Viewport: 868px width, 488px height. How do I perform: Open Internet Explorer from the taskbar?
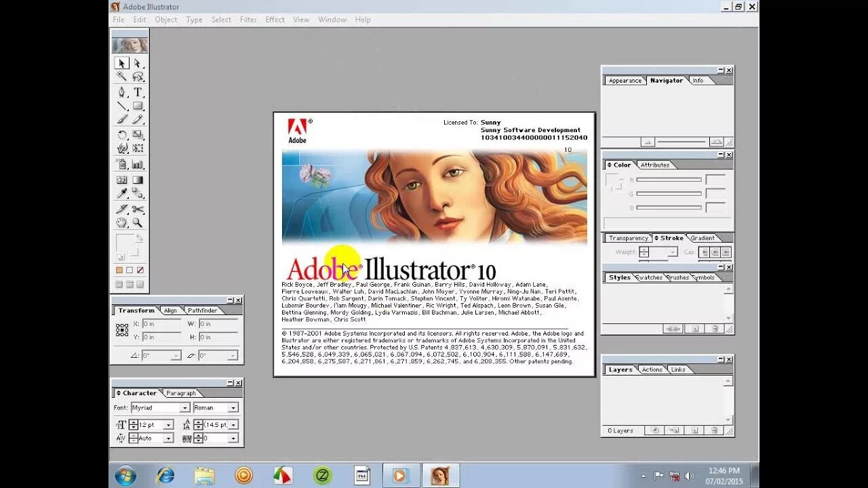[165, 476]
